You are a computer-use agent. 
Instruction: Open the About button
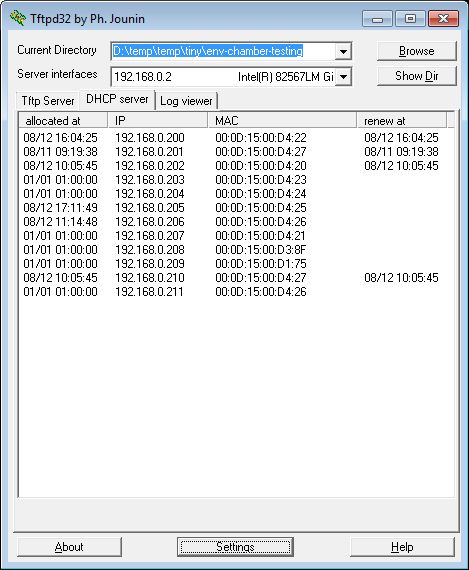(x=69, y=547)
